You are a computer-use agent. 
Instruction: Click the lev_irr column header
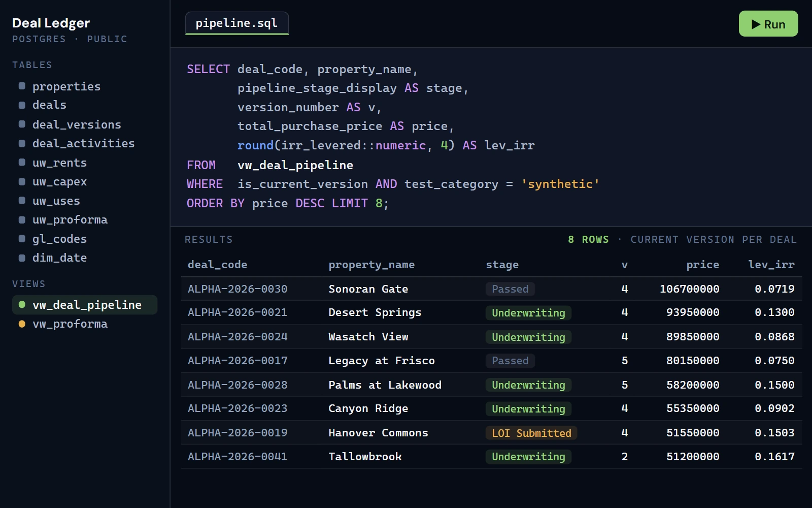[x=771, y=265]
